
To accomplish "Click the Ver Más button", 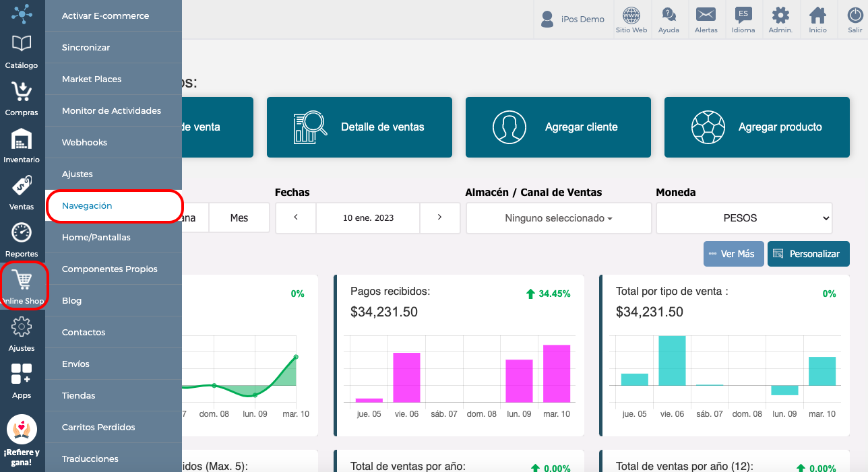I will pos(734,254).
